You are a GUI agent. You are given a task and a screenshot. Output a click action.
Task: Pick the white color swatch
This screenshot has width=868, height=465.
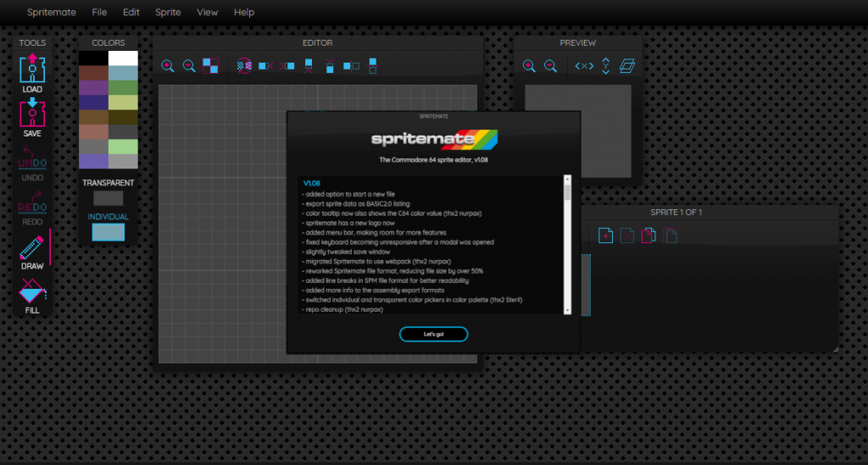pos(123,58)
